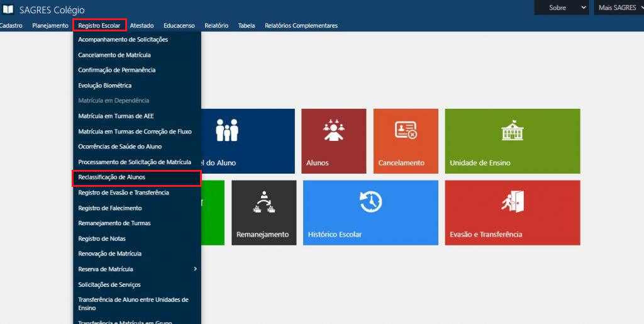This screenshot has width=644, height=324.
Task: Click the Histórico Escolar clock icon
Action: (x=370, y=202)
